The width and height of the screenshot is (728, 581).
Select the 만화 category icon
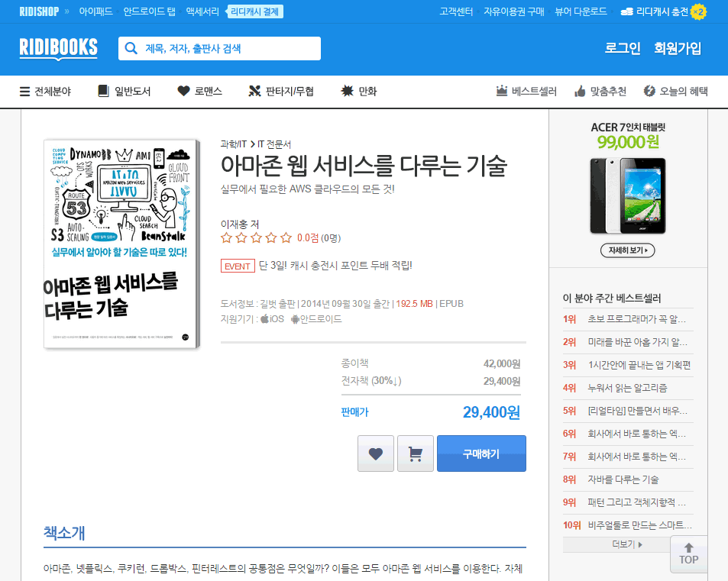(347, 92)
